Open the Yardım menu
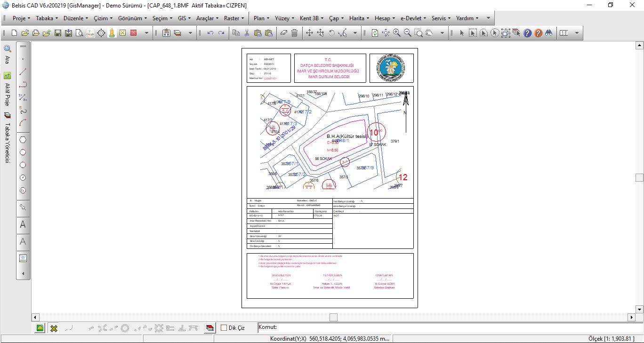 click(x=467, y=18)
